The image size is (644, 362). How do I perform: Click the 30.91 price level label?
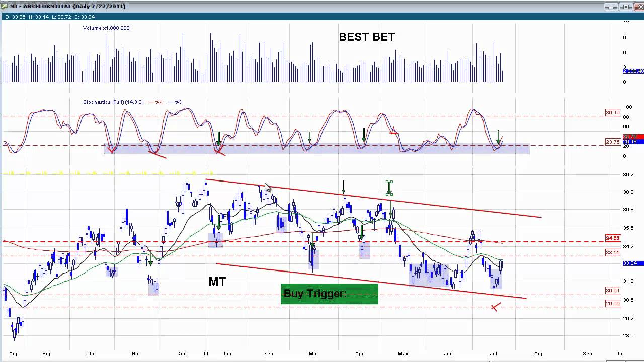(x=613, y=291)
